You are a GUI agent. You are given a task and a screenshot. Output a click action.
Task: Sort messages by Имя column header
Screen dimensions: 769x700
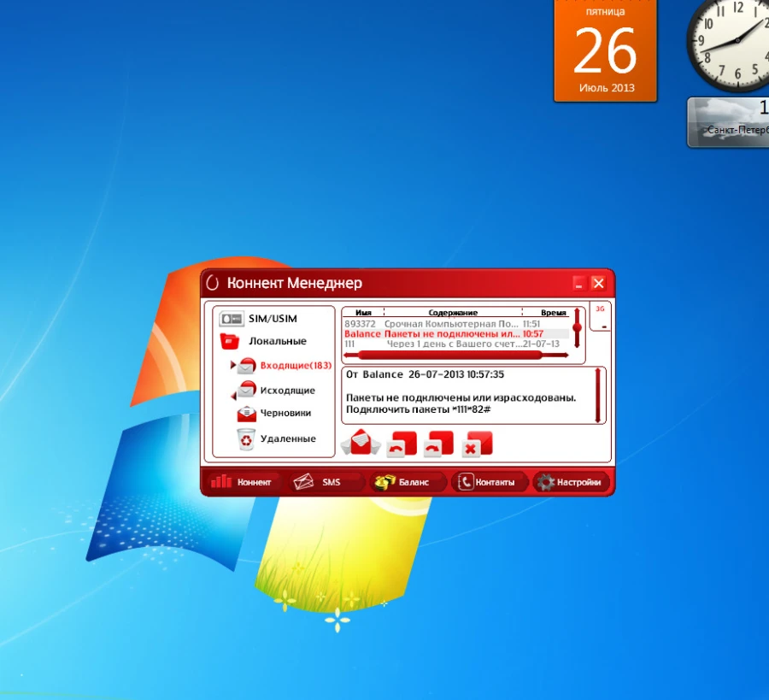point(363,313)
